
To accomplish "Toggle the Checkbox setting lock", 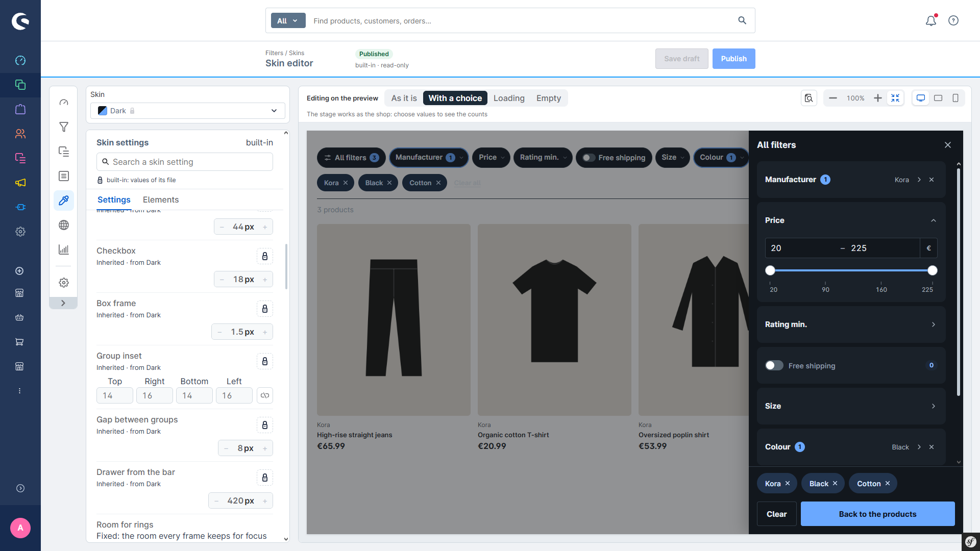I will point(265,256).
